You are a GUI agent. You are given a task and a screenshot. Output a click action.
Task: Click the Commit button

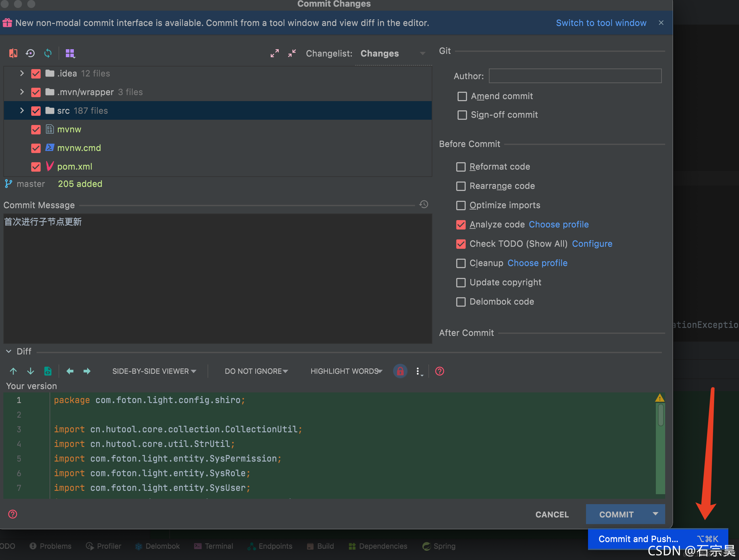(x=616, y=514)
